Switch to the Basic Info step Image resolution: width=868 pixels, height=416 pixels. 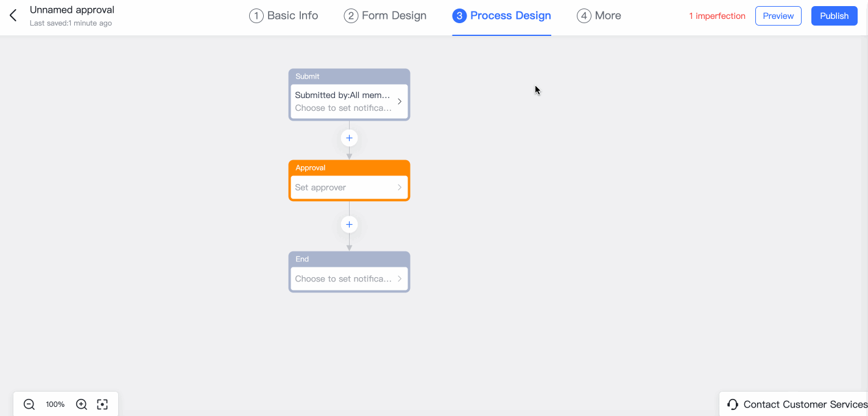(283, 15)
